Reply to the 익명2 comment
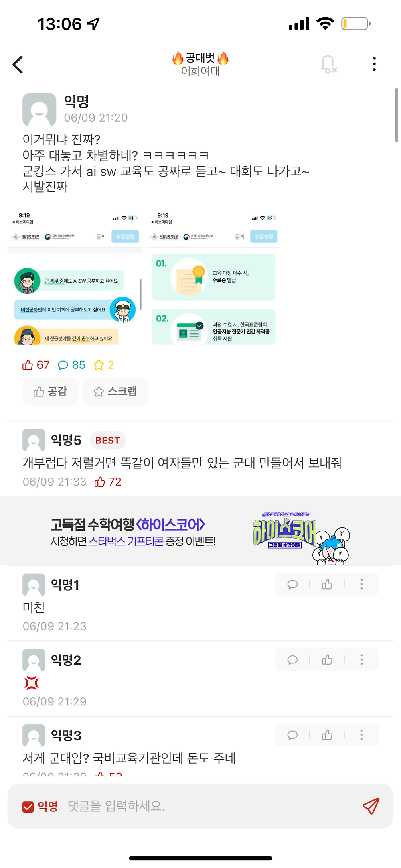Image resolution: width=401 pixels, height=868 pixels. point(292,659)
